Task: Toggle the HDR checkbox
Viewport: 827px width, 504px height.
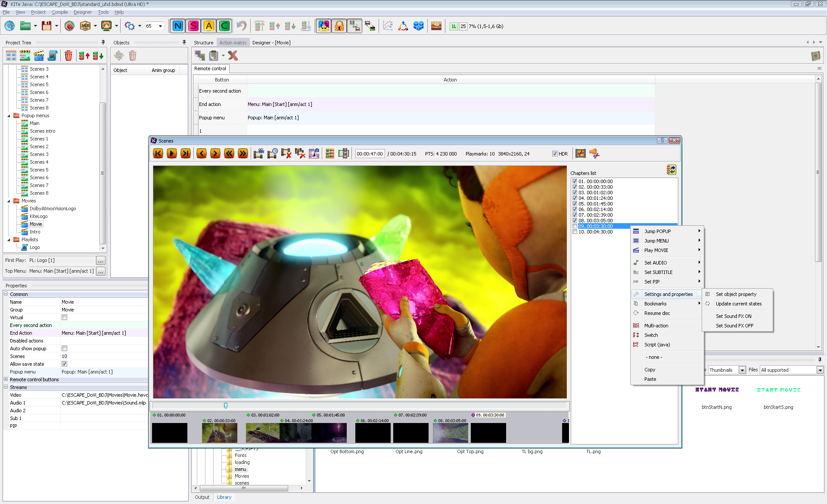Action: tap(555, 154)
